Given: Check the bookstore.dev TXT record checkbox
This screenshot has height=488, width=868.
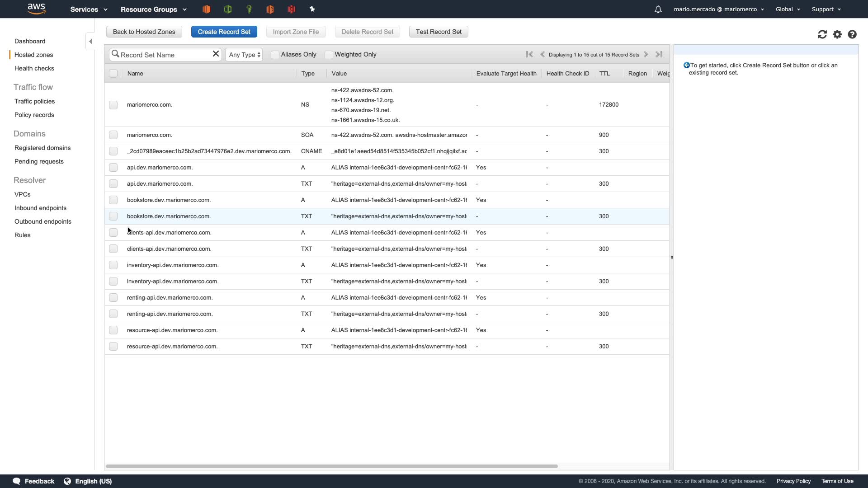Looking at the screenshot, I should (x=113, y=216).
